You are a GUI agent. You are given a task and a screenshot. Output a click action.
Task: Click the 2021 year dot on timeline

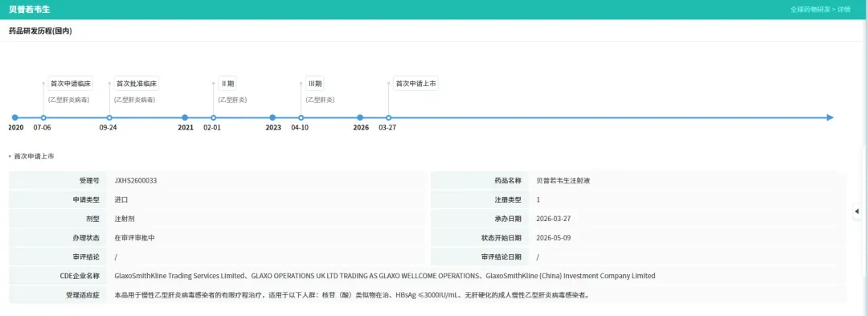click(185, 117)
